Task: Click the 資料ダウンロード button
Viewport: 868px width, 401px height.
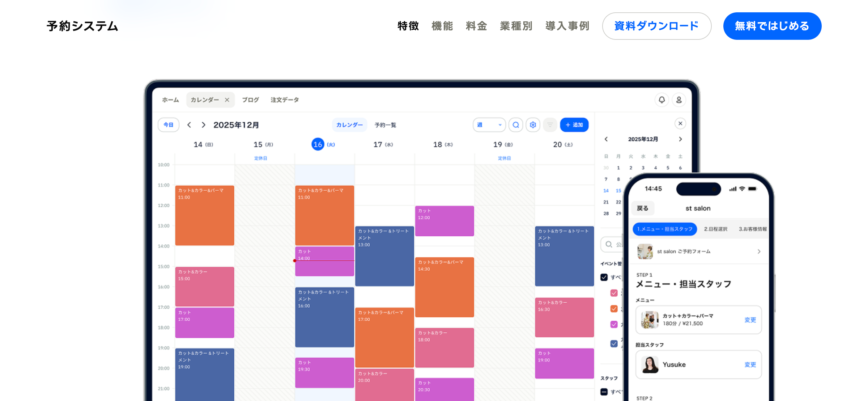Action: click(656, 26)
